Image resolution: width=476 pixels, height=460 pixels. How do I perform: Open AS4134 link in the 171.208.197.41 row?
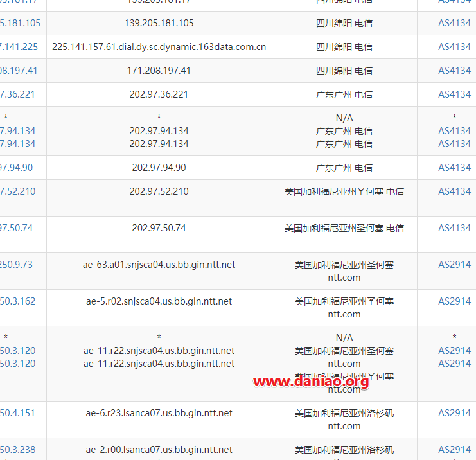click(454, 71)
